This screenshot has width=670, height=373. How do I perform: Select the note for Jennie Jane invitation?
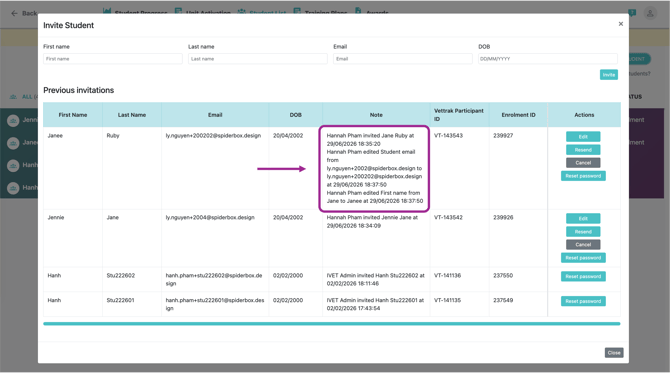click(x=372, y=222)
